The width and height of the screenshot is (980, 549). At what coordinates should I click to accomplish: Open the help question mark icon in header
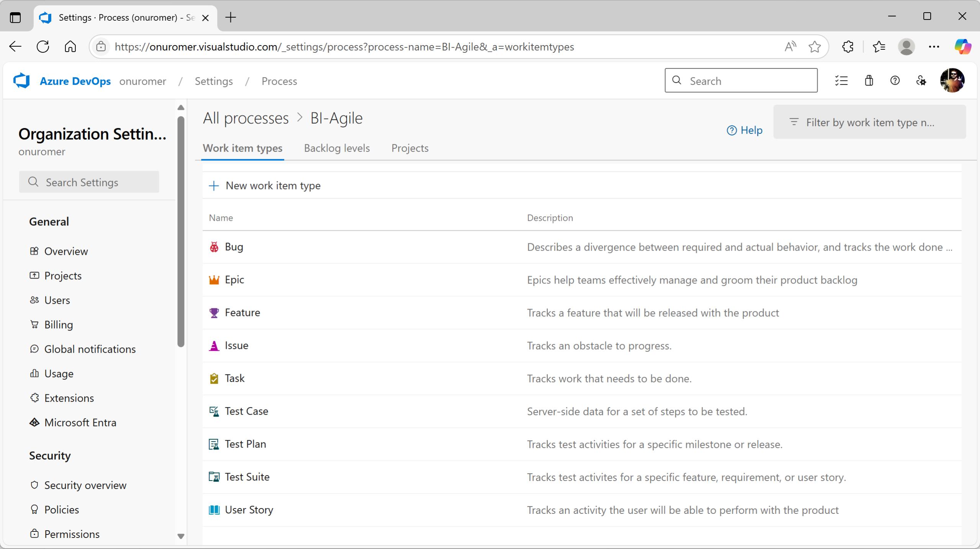895,81
